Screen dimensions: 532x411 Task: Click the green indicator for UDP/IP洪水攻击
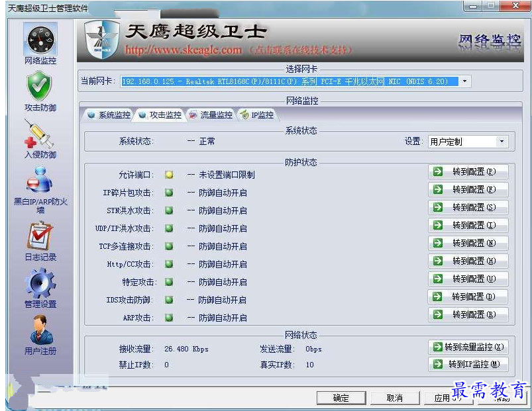click(x=169, y=228)
